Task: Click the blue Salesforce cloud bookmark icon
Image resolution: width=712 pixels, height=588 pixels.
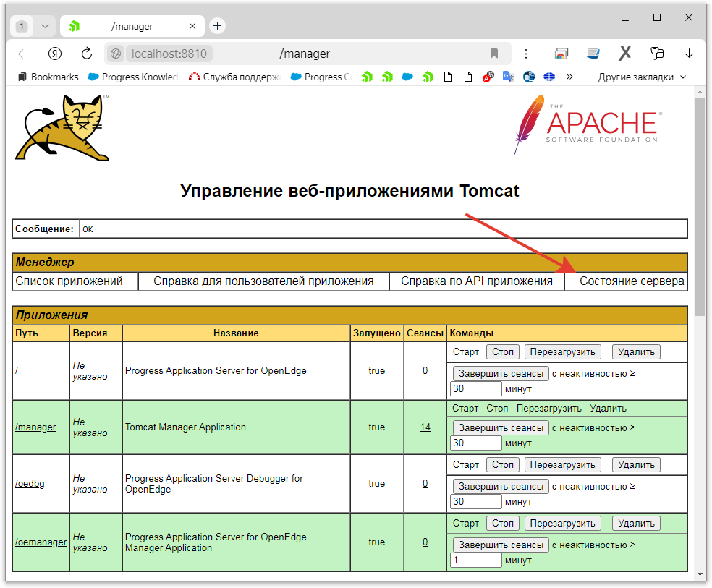Action: [407, 77]
